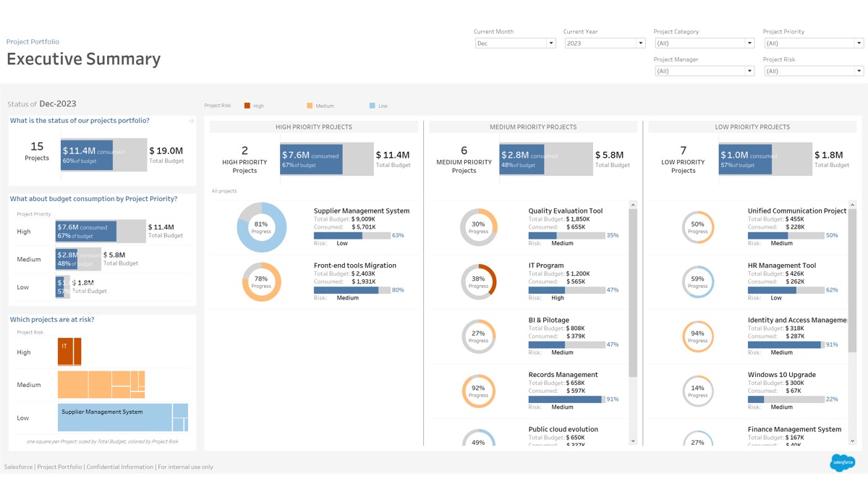Image resolution: width=868 pixels, height=492 pixels.
Task: Click the High risk orange legend swatch
Action: click(x=247, y=106)
